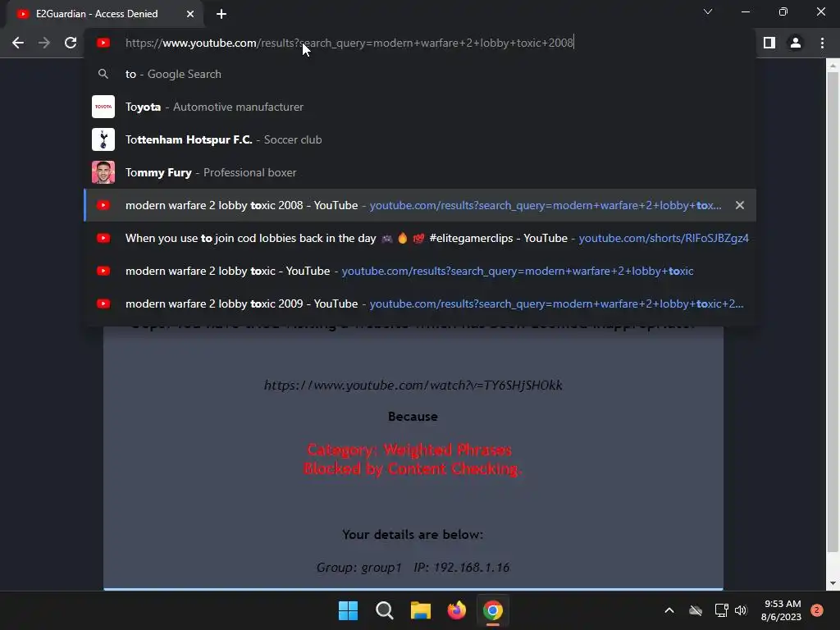840x630 pixels.
Task: Launch Firefox from the taskbar
Action: [x=456, y=610]
